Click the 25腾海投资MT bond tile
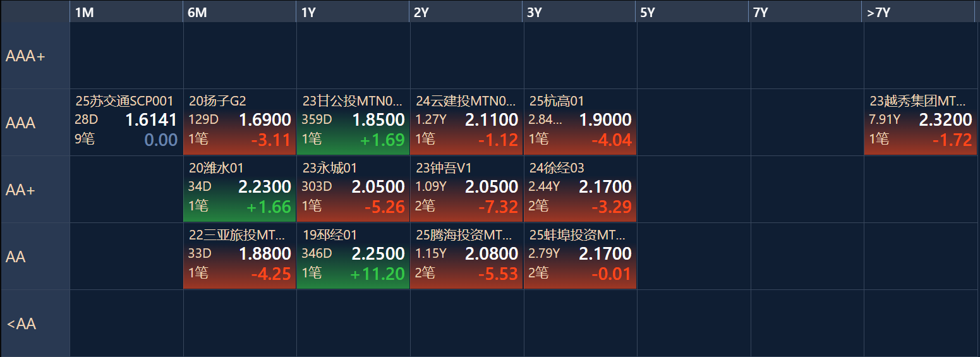Image resolution: width=980 pixels, height=357 pixels. 466,256
